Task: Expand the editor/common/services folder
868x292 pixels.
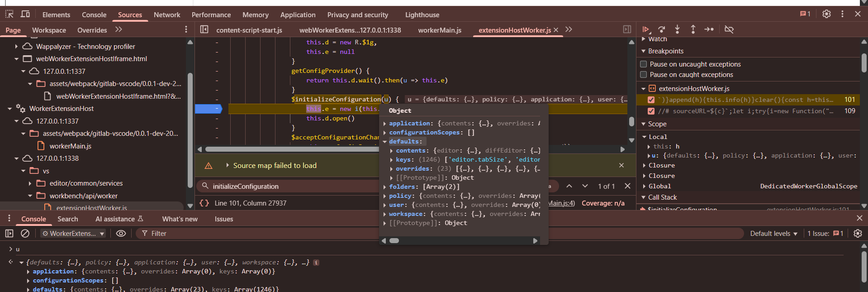Action: click(x=30, y=183)
